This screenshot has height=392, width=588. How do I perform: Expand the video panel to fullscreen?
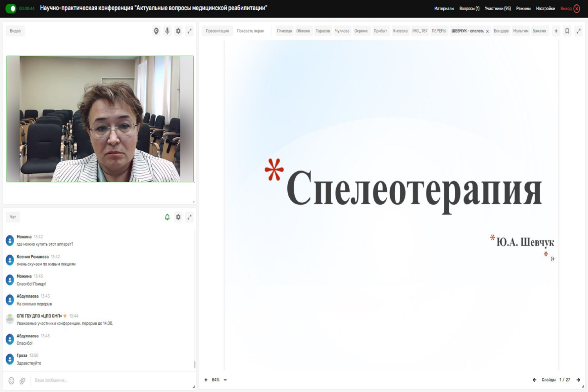coord(189,31)
